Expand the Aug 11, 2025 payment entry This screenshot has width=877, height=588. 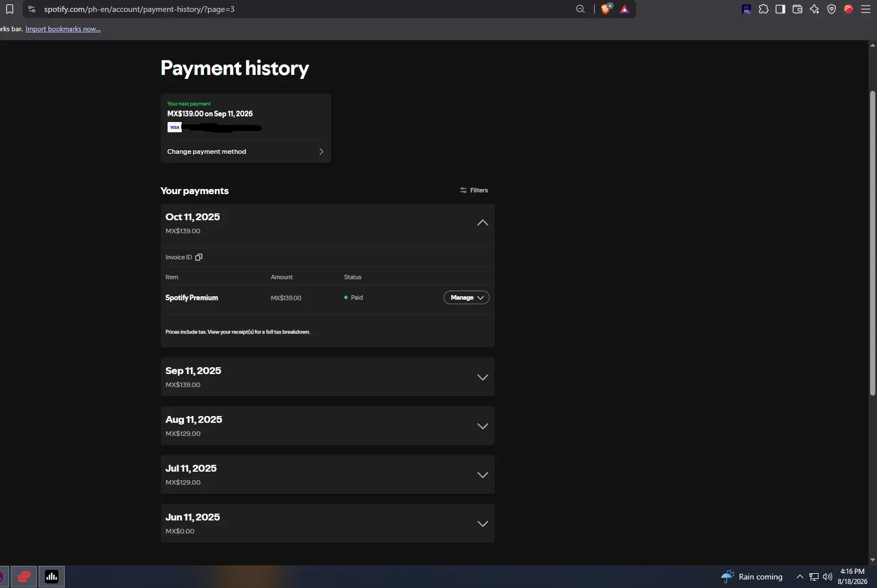(482, 426)
